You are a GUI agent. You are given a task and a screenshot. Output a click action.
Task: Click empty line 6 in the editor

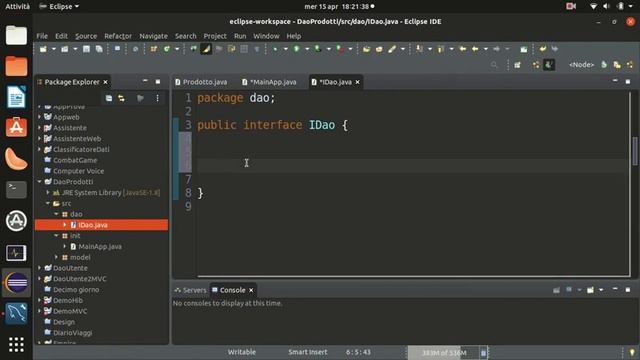pyautogui.click(x=412, y=166)
